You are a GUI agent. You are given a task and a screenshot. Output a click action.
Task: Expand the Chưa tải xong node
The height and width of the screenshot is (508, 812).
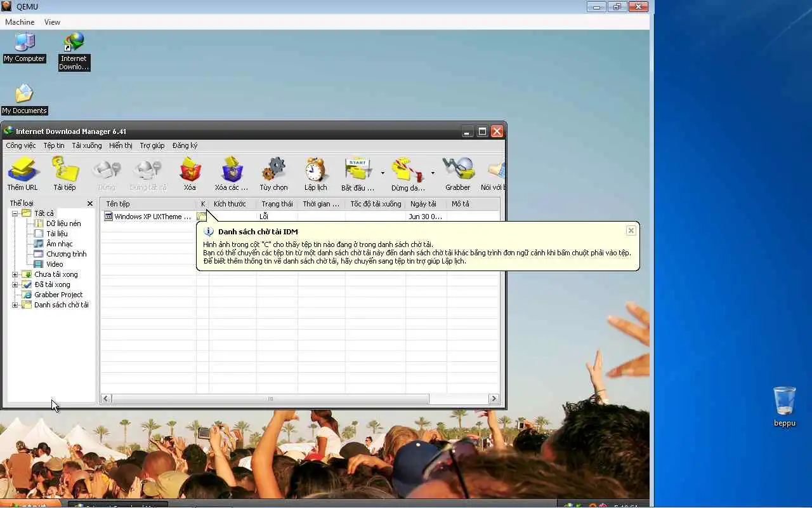15,274
